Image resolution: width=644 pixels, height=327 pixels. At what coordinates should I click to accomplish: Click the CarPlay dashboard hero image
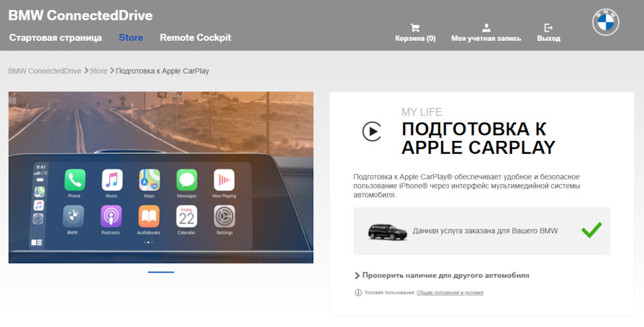(x=161, y=177)
